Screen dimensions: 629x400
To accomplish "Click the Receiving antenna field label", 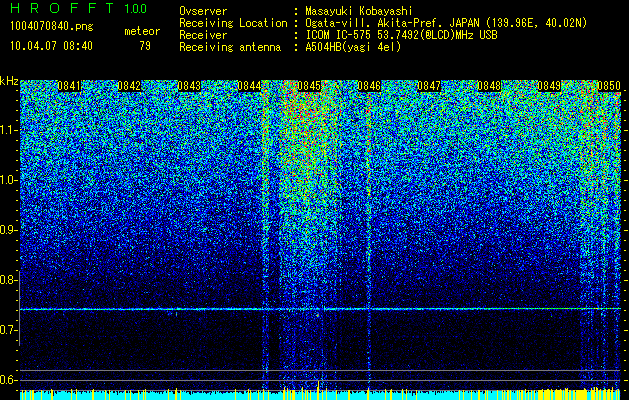I will 230,47.
